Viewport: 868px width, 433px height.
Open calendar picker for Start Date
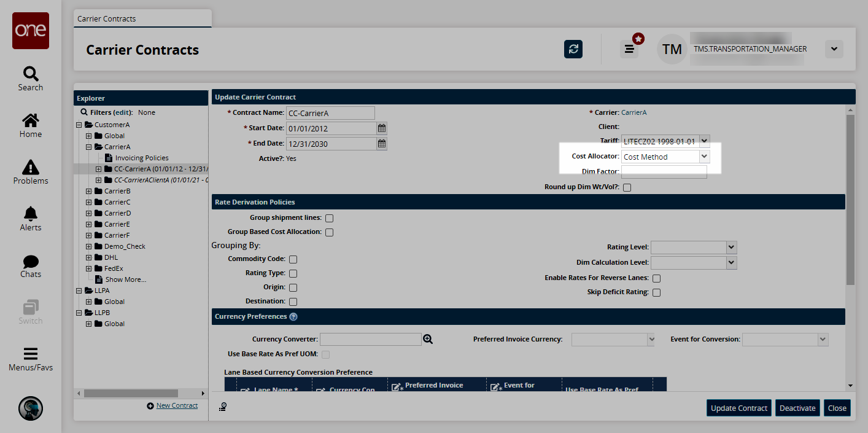click(382, 128)
